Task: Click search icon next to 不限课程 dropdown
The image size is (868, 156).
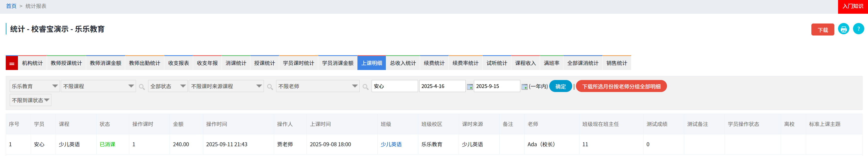Action: pyautogui.click(x=142, y=87)
